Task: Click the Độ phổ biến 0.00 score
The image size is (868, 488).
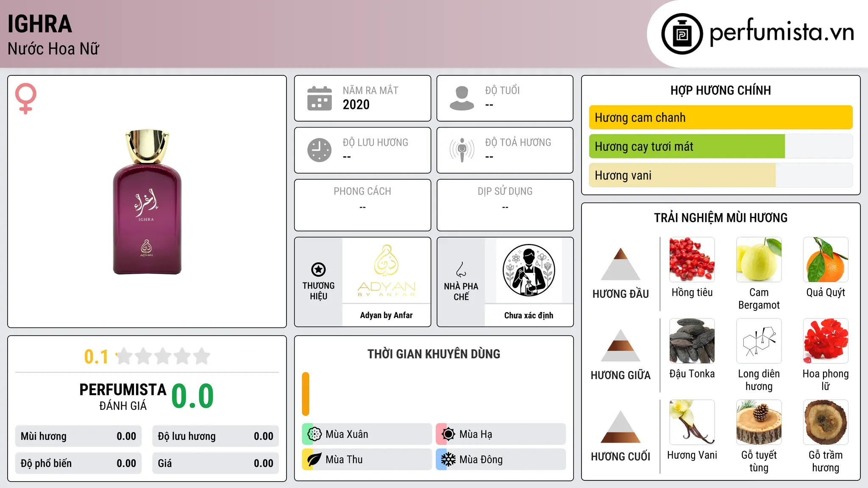Action: [78, 463]
